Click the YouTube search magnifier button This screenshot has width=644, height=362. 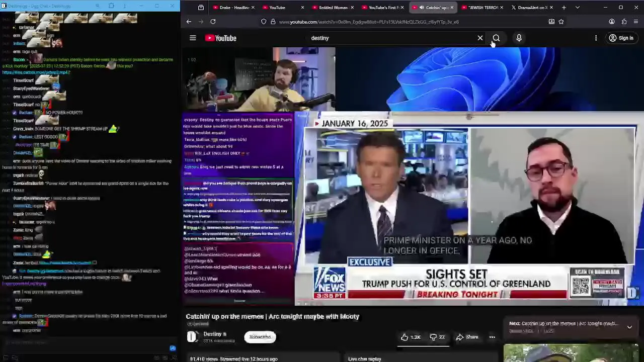pos(496,38)
